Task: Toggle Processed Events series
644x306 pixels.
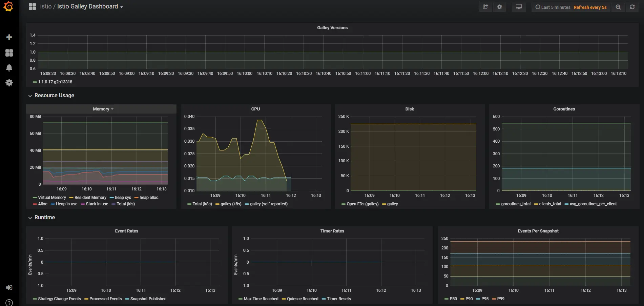Action: (106, 299)
